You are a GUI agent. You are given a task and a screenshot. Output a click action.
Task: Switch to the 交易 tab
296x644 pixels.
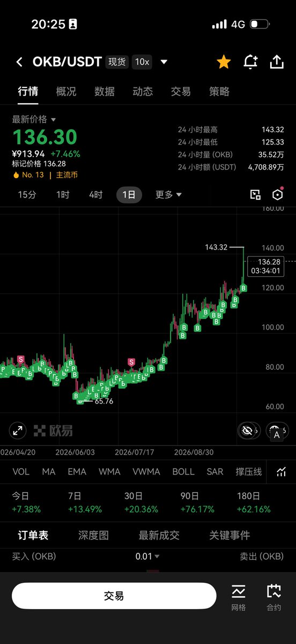181,92
